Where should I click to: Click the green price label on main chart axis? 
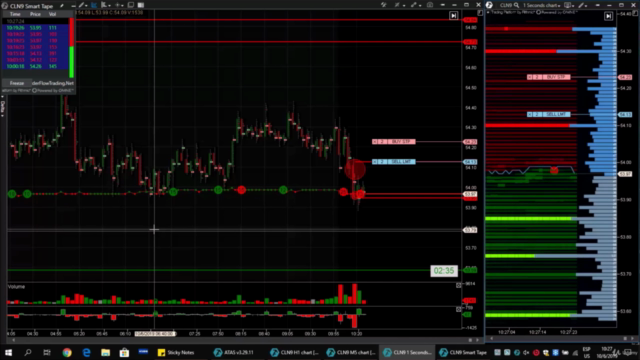(x=470, y=270)
